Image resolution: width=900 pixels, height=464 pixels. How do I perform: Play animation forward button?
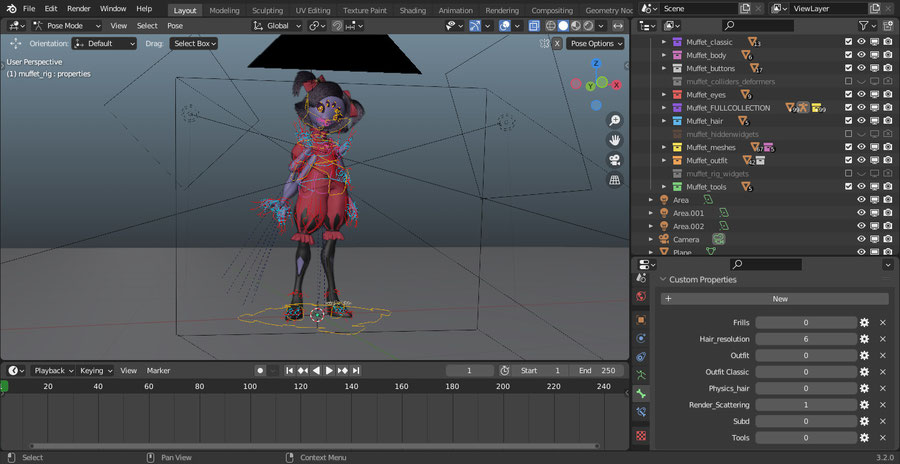click(329, 371)
